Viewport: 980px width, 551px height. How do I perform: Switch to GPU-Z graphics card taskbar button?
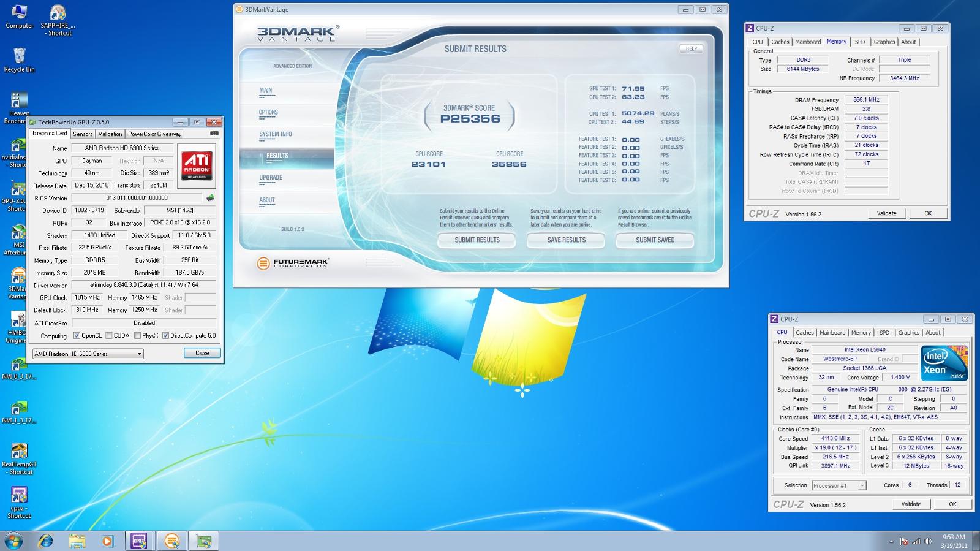(204, 541)
